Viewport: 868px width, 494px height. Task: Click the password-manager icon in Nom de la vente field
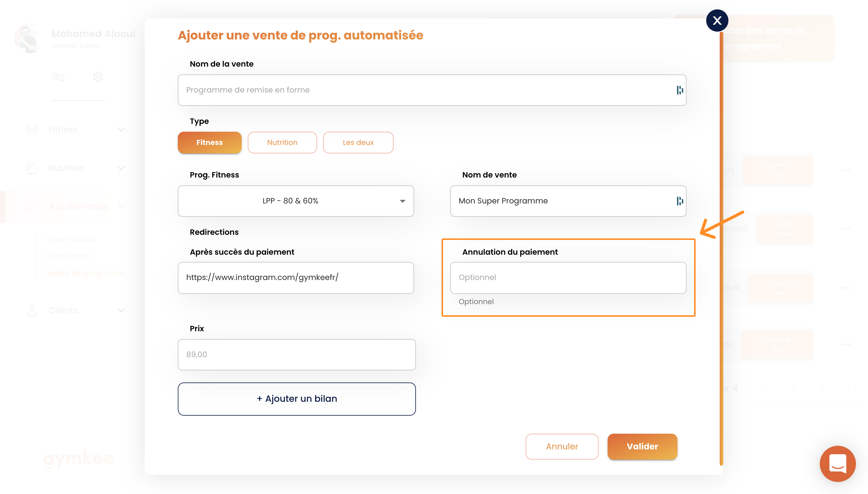(x=679, y=90)
